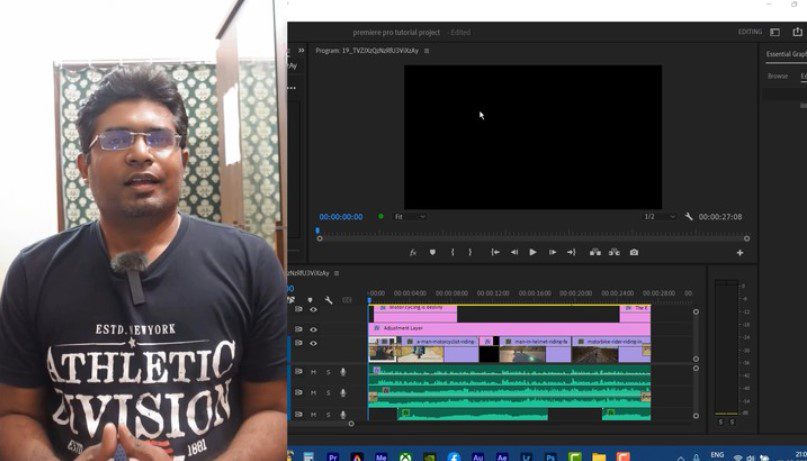Toggle Global FX Mute in Program monitor

(x=412, y=252)
